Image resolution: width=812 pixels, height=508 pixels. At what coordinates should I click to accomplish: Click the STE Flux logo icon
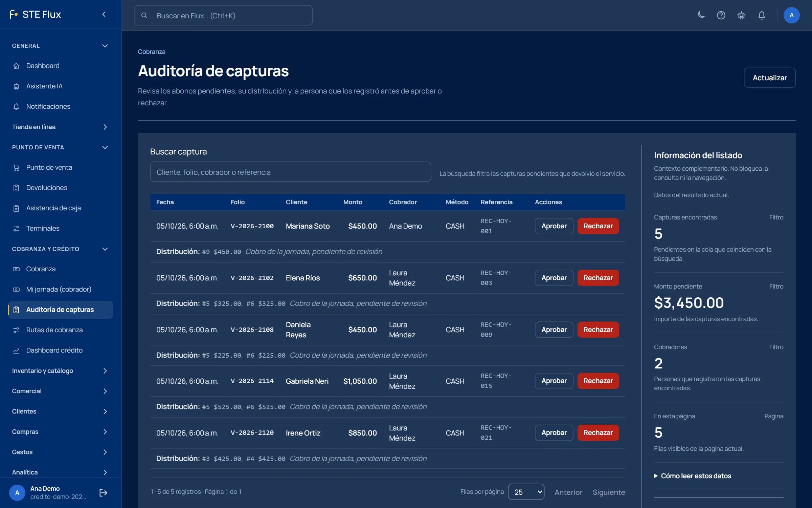click(14, 14)
